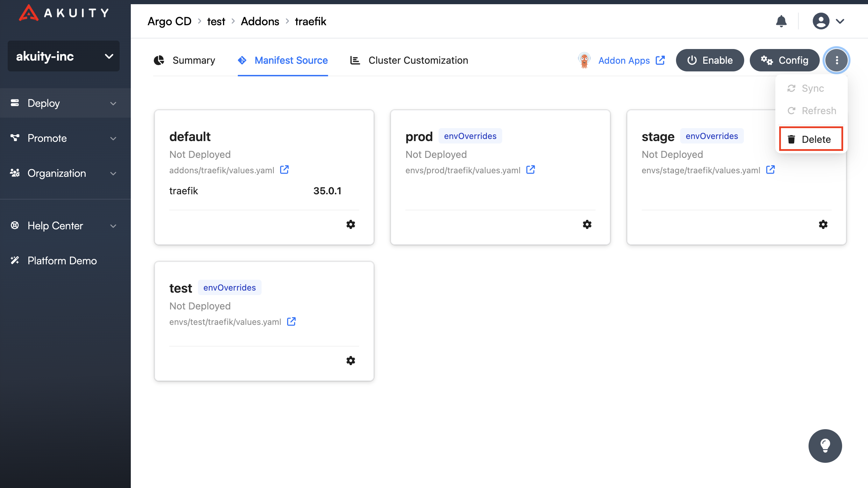The image size is (868, 488).
Task: Click the addons/traefik/values.yaml path
Action: coord(222,170)
